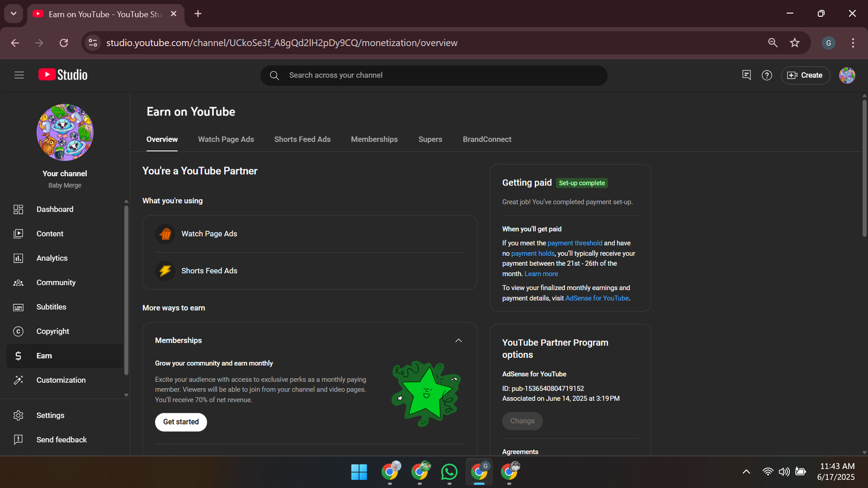This screenshot has height=488, width=868.
Task: Collapse the Memberships section
Action: pyautogui.click(x=458, y=341)
